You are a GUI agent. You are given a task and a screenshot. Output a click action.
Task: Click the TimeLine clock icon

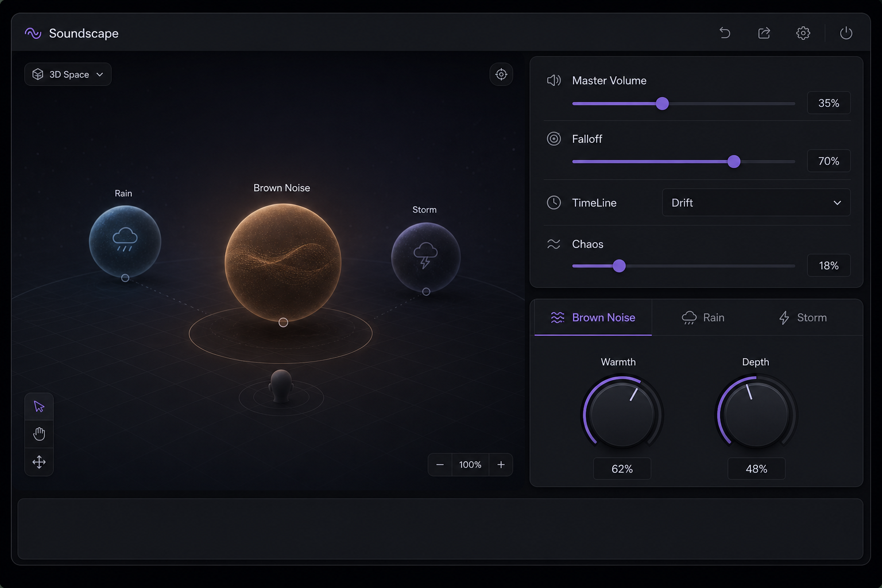(554, 202)
